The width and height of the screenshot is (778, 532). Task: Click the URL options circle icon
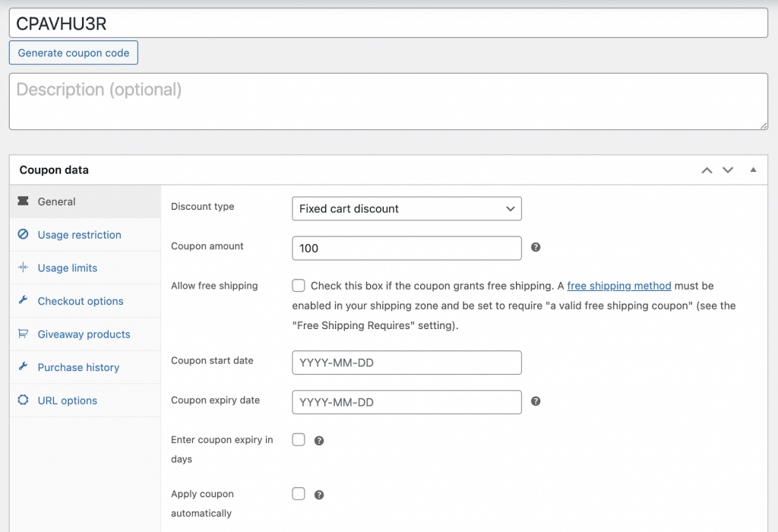point(23,400)
